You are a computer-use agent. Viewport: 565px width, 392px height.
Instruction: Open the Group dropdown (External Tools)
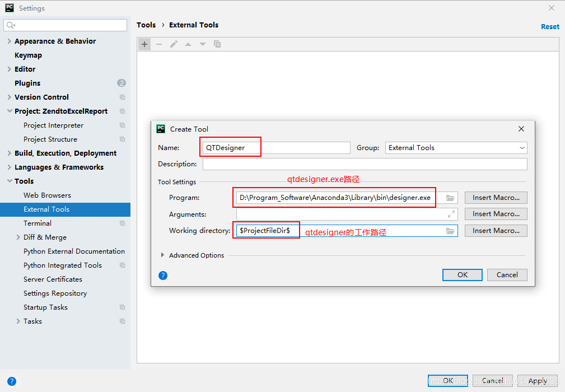coord(456,148)
